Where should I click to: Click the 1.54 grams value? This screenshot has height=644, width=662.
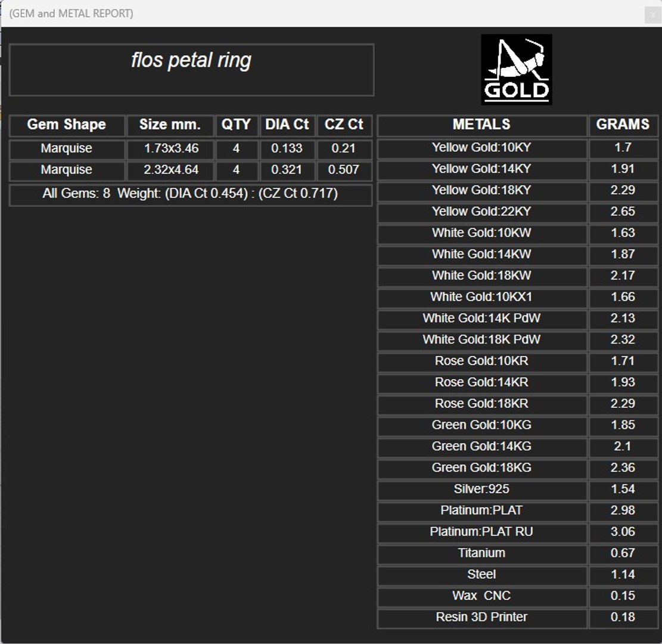tap(623, 490)
